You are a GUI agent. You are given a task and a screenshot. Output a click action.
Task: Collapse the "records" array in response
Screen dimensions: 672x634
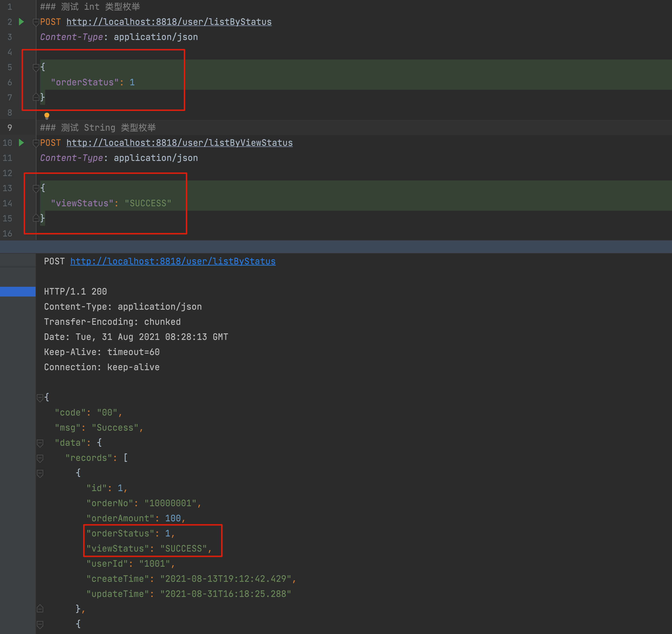tap(40, 458)
